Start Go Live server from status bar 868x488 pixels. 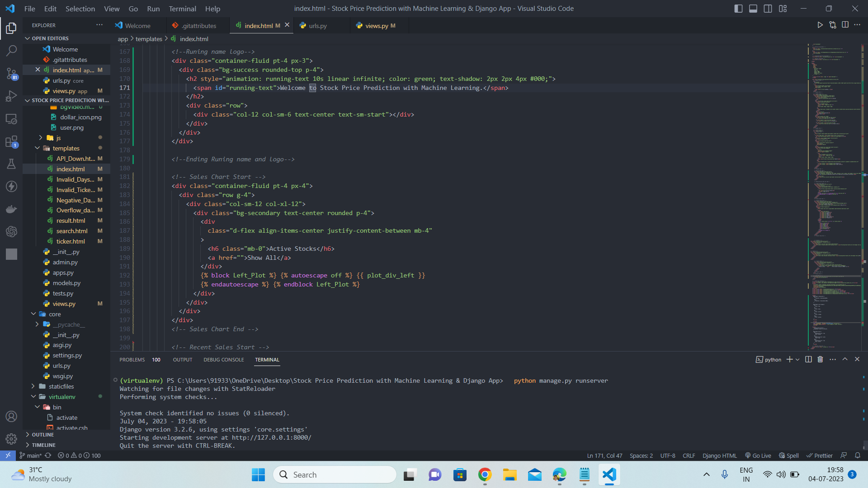click(x=758, y=455)
